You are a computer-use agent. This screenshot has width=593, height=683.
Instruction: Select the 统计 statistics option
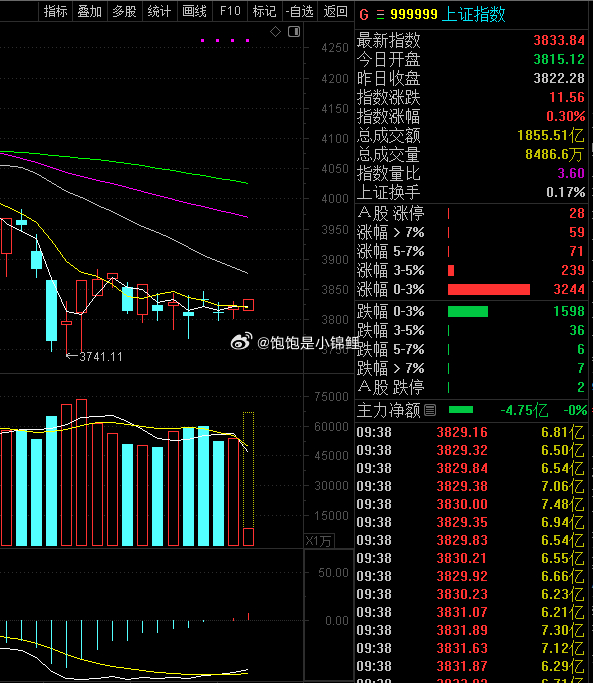pyautogui.click(x=159, y=11)
